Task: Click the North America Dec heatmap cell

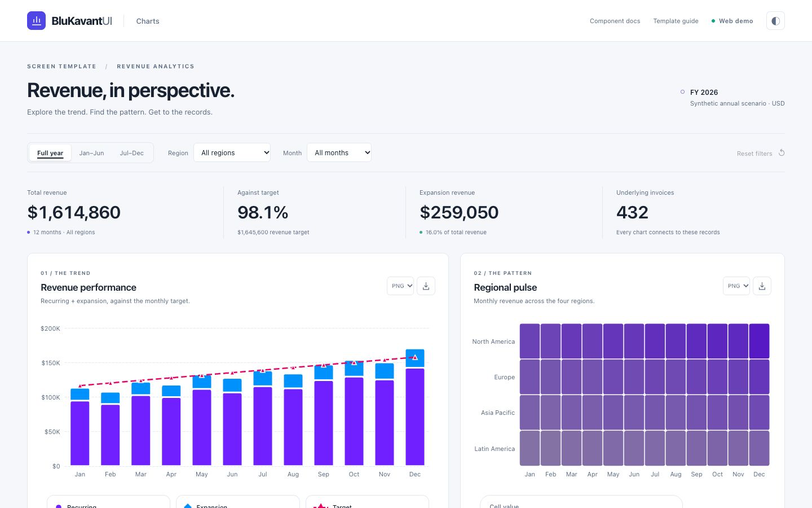Action: point(759,341)
